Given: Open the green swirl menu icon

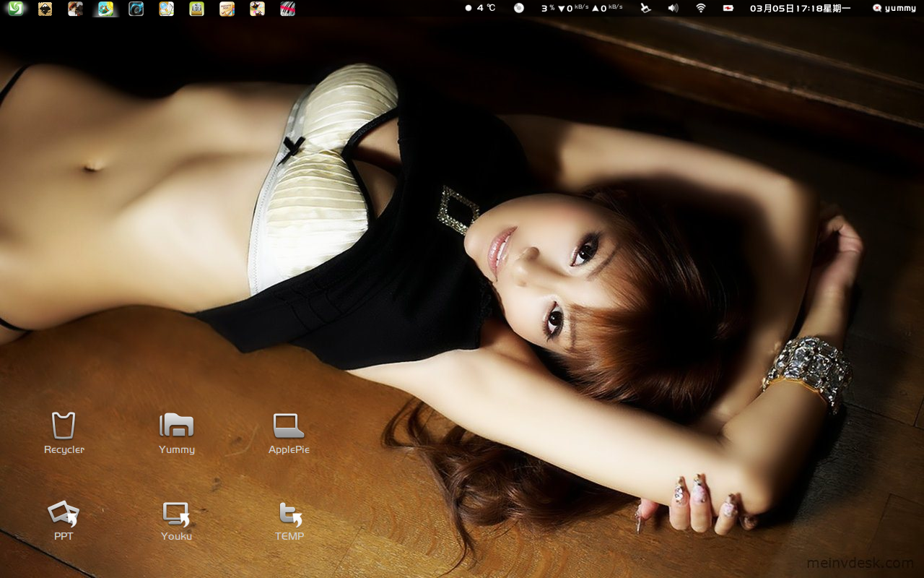Looking at the screenshot, I should 14,9.
